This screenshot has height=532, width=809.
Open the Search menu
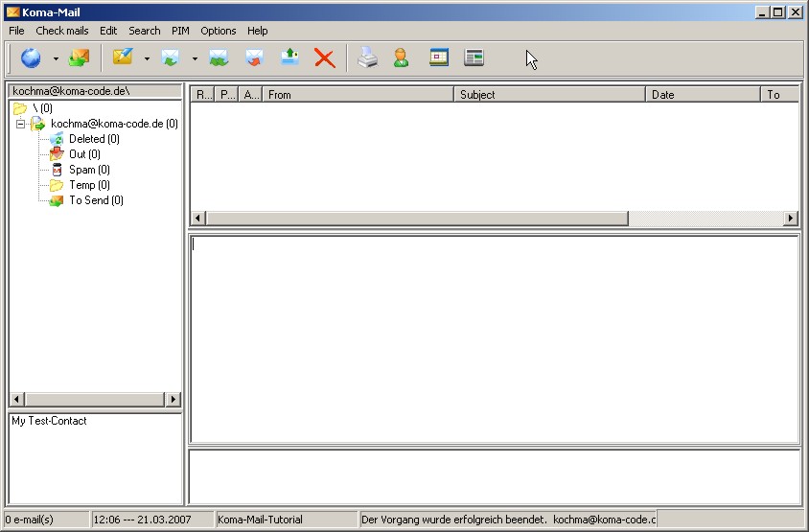point(145,31)
